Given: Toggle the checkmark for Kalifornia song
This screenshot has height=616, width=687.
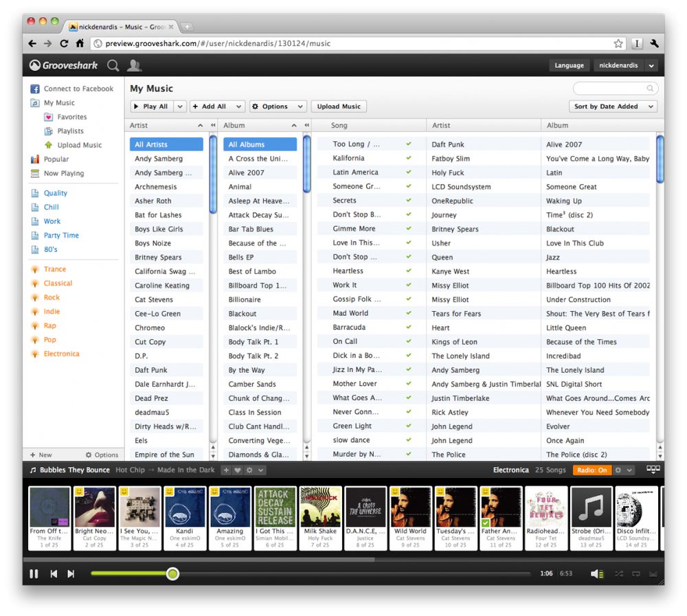Looking at the screenshot, I should 409,158.
